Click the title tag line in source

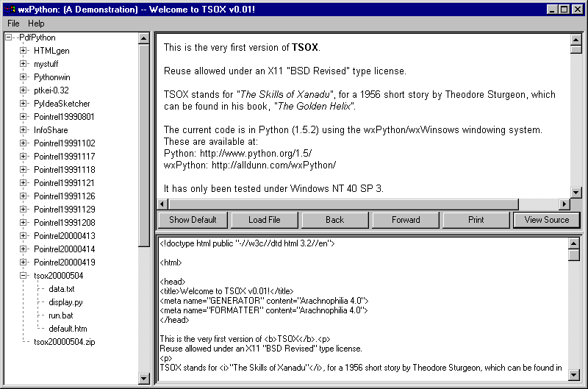(226, 290)
